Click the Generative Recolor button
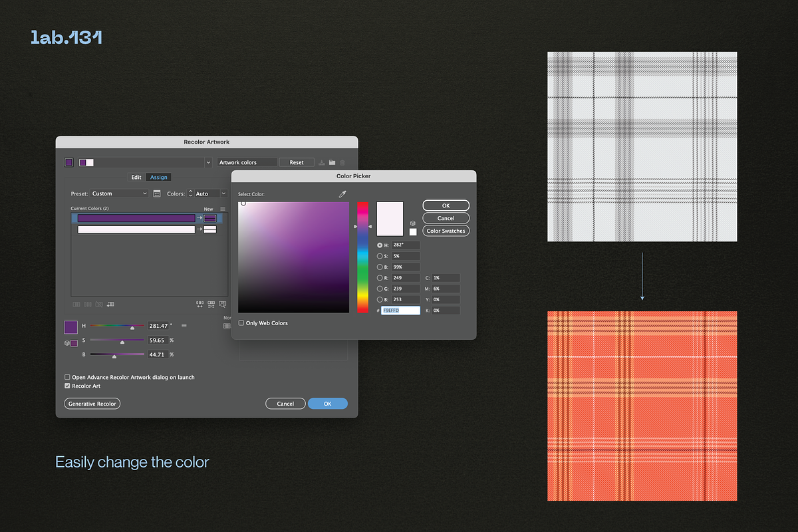This screenshot has width=798, height=532. (x=92, y=404)
